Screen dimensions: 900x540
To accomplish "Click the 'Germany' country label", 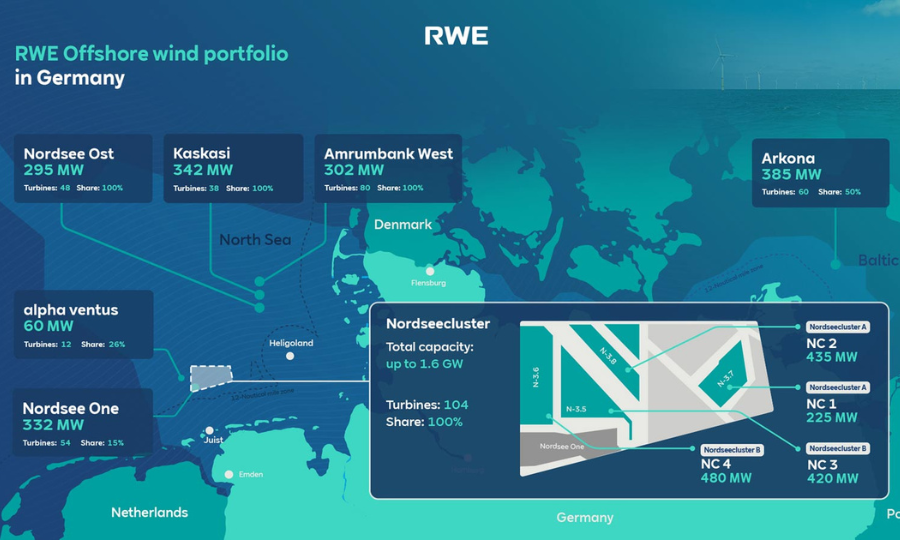I will 585,518.
